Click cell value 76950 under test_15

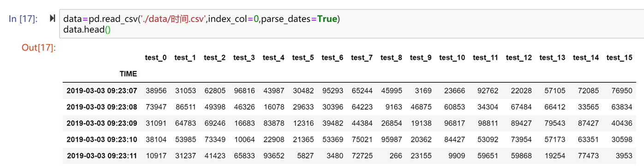coord(621,91)
